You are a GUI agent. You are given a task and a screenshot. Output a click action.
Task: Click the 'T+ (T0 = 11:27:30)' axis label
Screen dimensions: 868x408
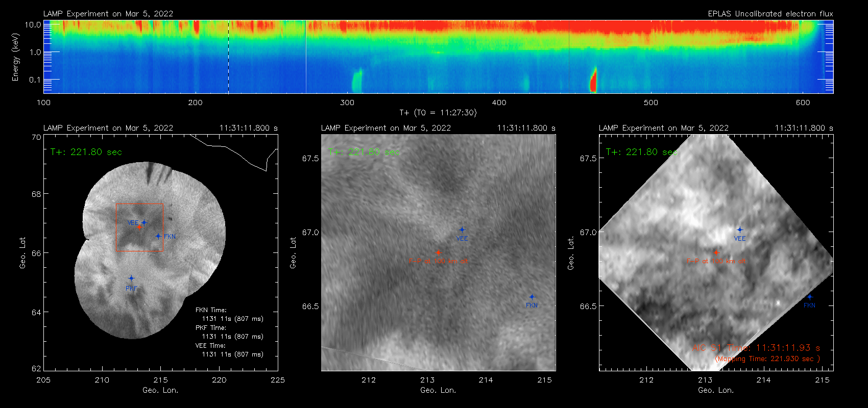438,113
